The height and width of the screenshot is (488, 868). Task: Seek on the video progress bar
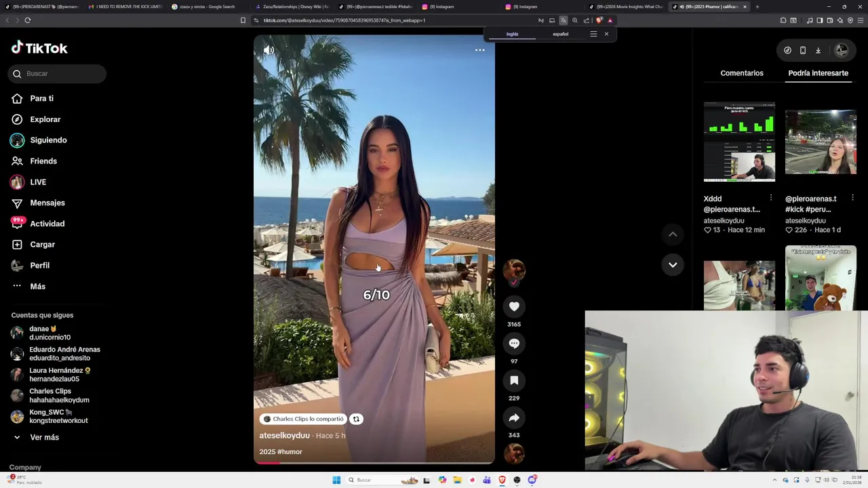click(374, 463)
